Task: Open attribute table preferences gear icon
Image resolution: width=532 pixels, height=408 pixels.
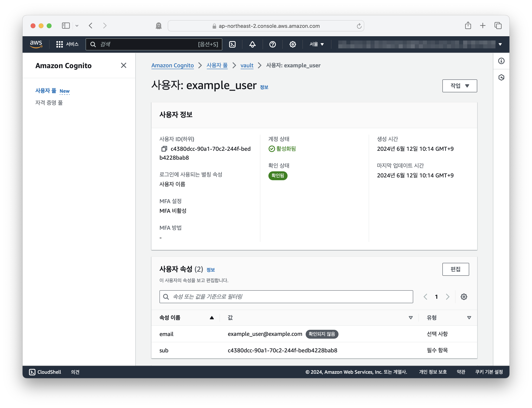Action: point(464,297)
